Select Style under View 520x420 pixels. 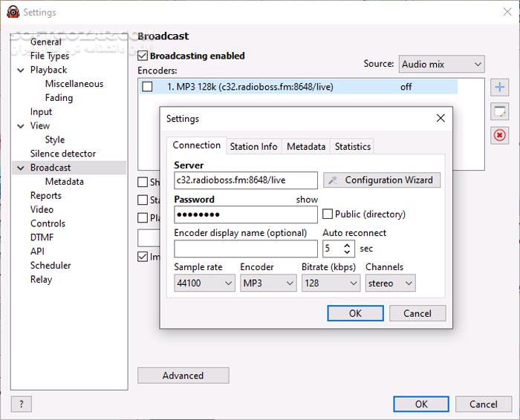coord(55,140)
